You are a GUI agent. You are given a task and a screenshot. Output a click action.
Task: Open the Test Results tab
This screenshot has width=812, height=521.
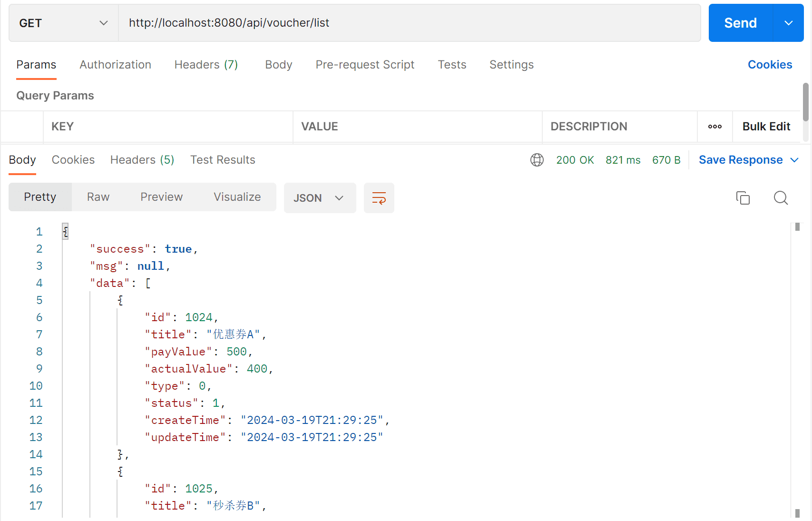tap(223, 160)
